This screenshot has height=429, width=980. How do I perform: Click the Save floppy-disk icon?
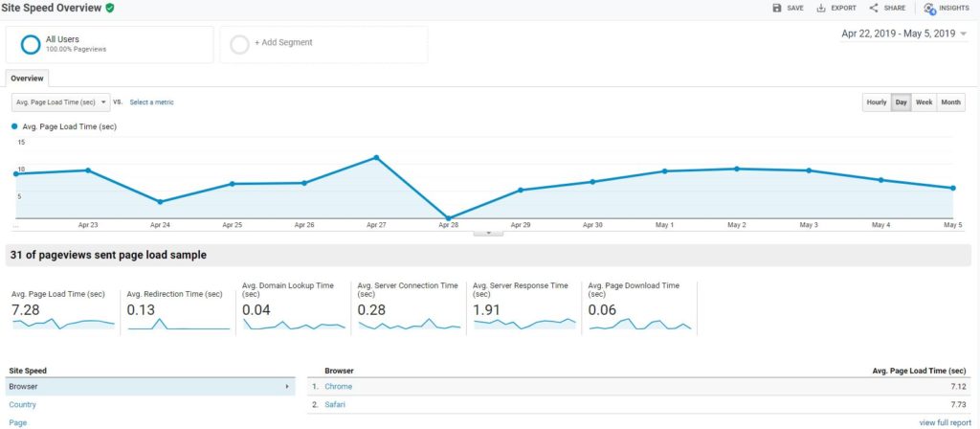(x=777, y=8)
